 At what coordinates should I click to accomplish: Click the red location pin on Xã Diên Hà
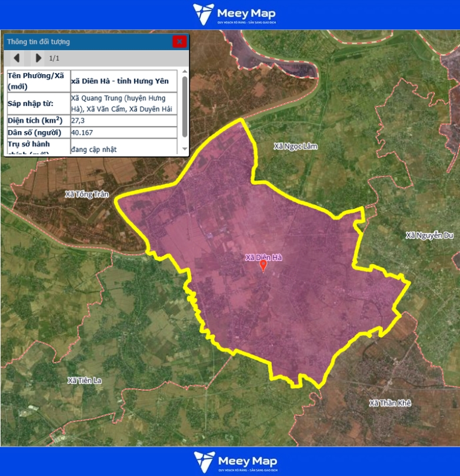click(263, 266)
